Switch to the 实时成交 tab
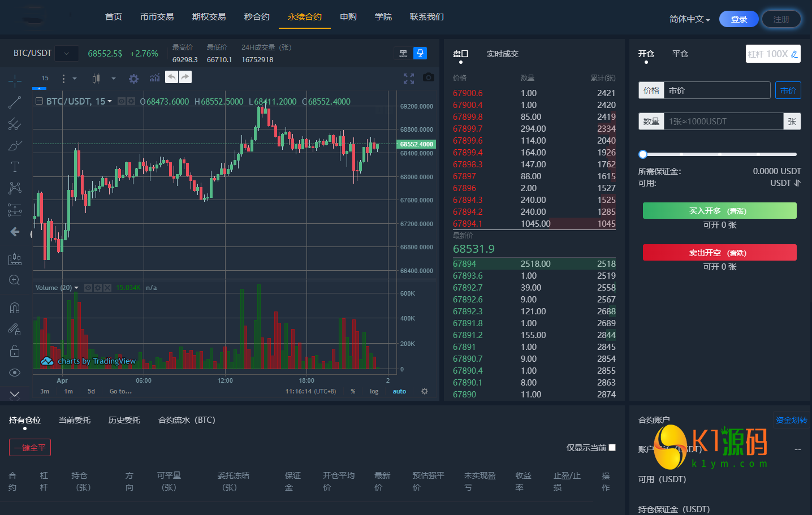Viewport: 812px width, 515px height. coord(501,54)
